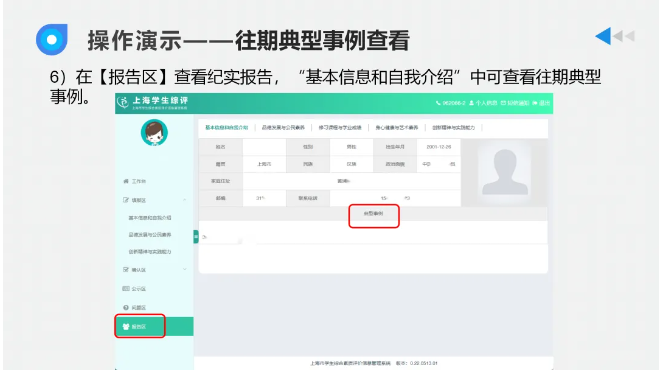Click the 联系电话 label cell
The width and height of the screenshot is (659, 376).
pos(308,198)
